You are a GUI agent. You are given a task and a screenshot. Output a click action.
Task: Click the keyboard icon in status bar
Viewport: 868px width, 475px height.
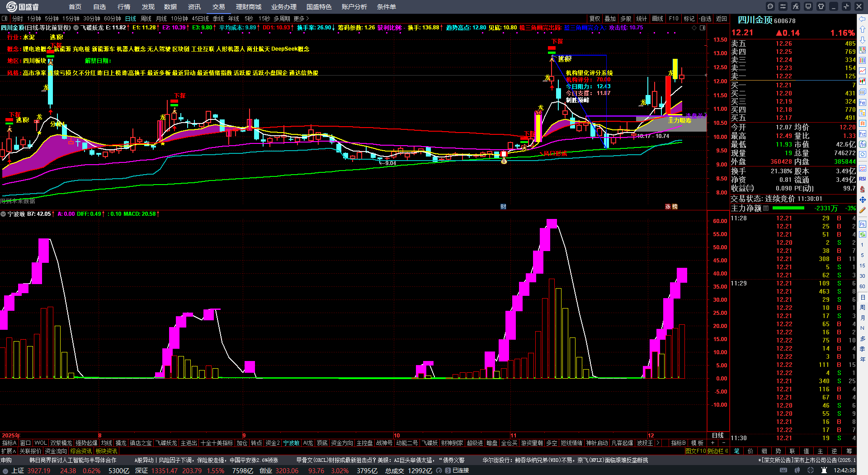783,470
